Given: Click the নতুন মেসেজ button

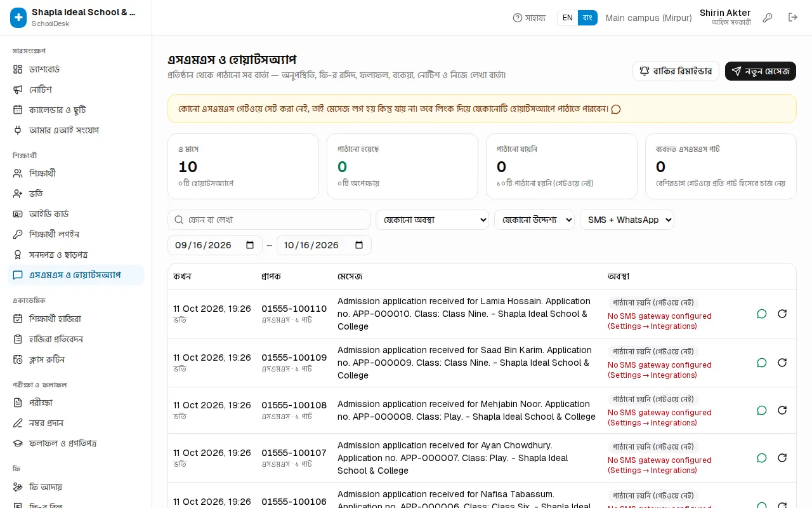Looking at the screenshot, I should (x=761, y=71).
